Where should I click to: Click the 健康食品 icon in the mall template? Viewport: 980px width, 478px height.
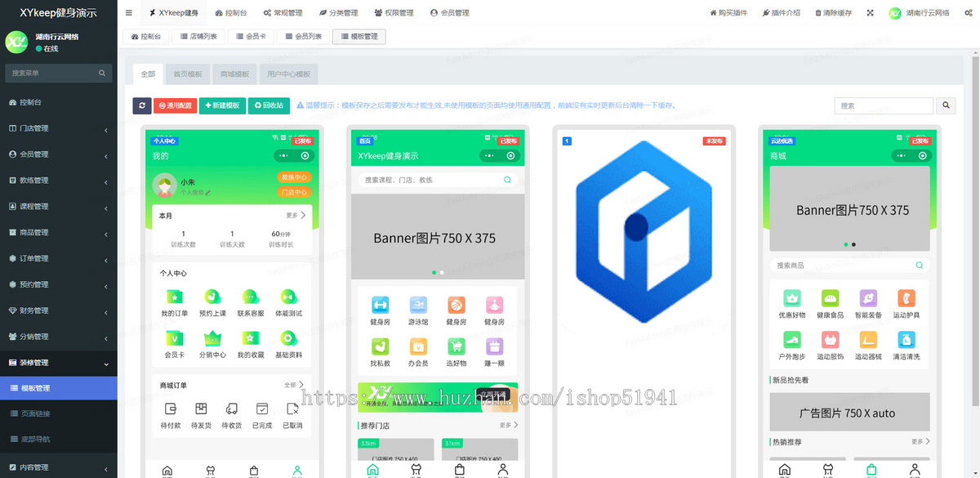(830, 298)
